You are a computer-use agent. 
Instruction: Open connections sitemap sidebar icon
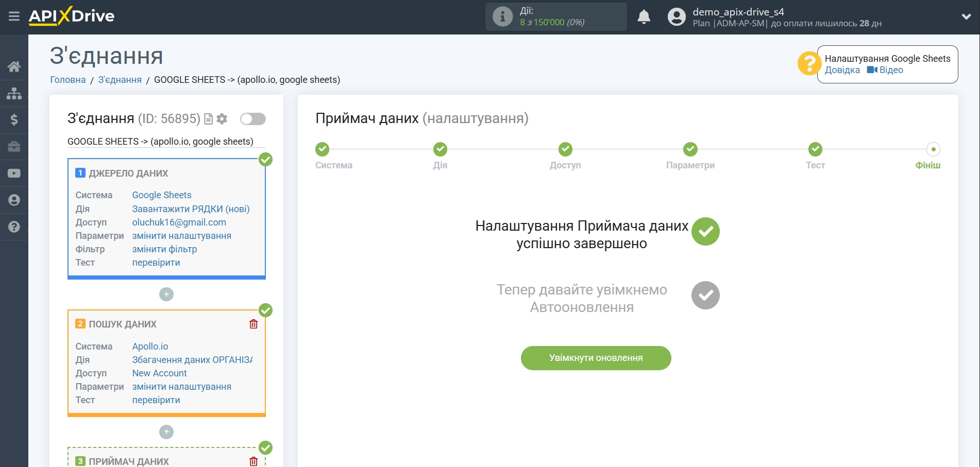click(14, 93)
